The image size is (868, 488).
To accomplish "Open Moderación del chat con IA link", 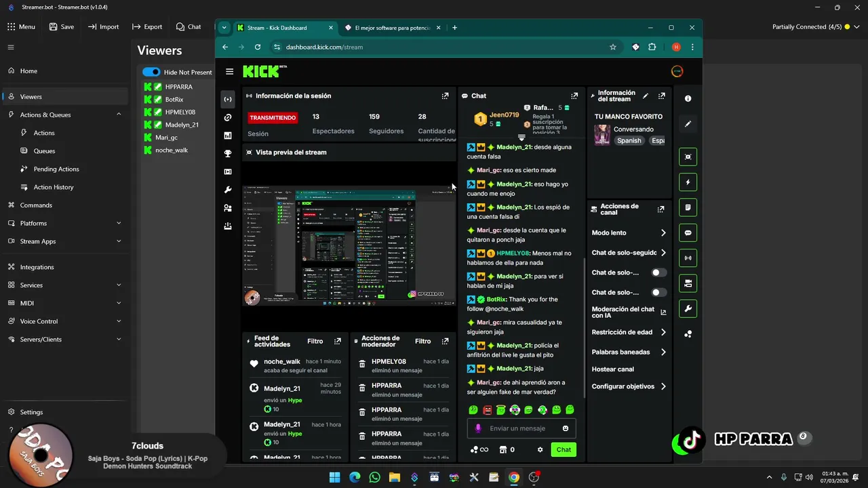I will click(x=629, y=312).
